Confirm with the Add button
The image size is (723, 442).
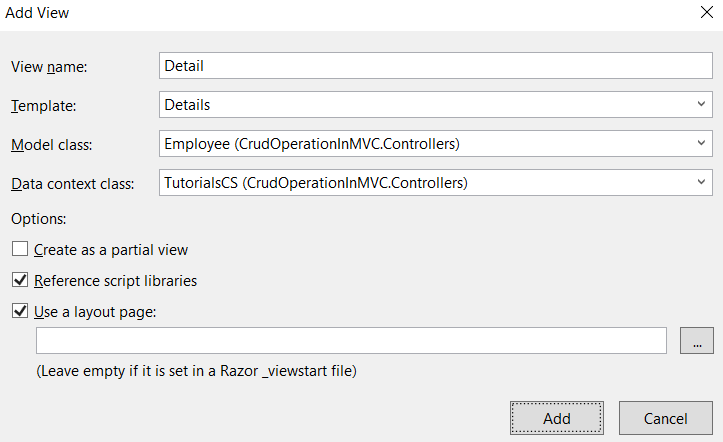coord(557,418)
